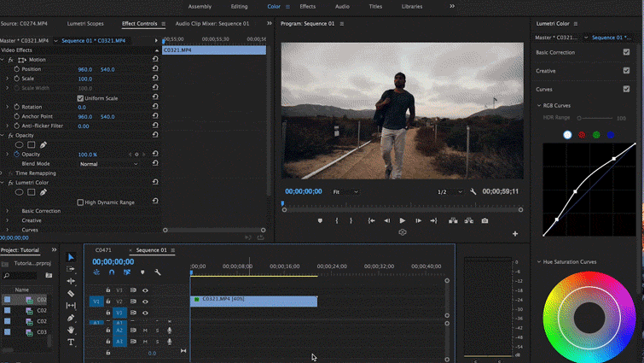Select the Type tool
The image size is (644, 363).
point(72,342)
